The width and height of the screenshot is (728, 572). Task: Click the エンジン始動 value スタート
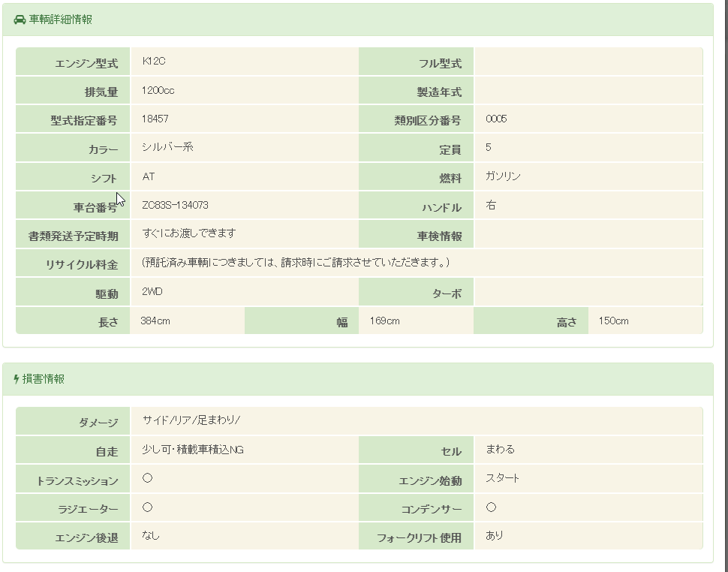point(502,478)
